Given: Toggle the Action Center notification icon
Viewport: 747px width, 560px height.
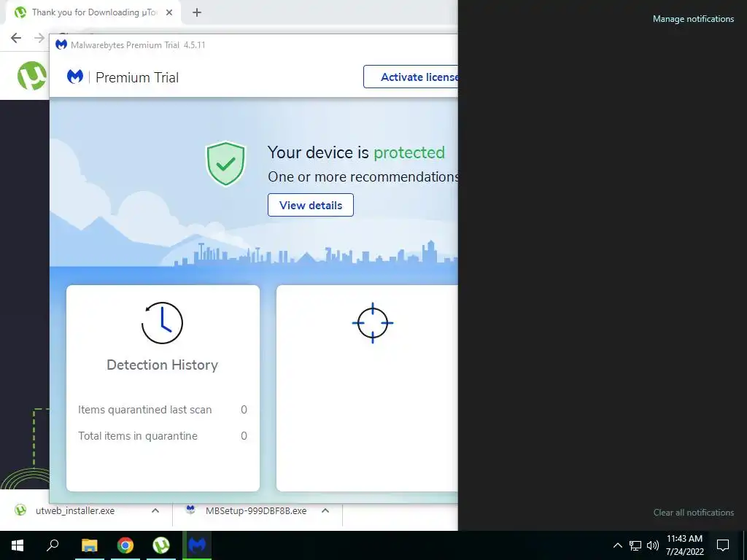Looking at the screenshot, I should tap(723, 545).
